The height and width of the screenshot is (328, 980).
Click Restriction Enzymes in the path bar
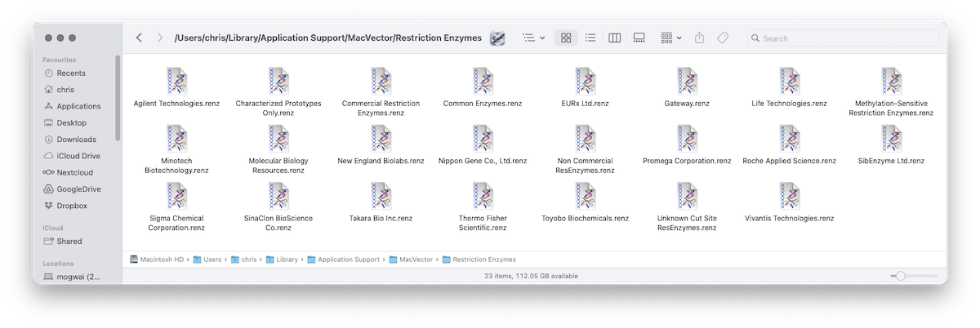coord(479,259)
